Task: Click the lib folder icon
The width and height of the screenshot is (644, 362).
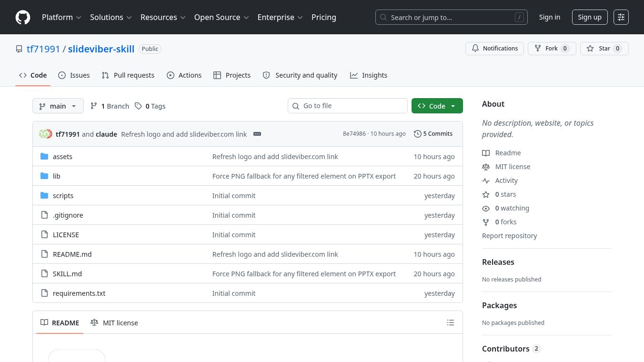Action: pos(44,176)
